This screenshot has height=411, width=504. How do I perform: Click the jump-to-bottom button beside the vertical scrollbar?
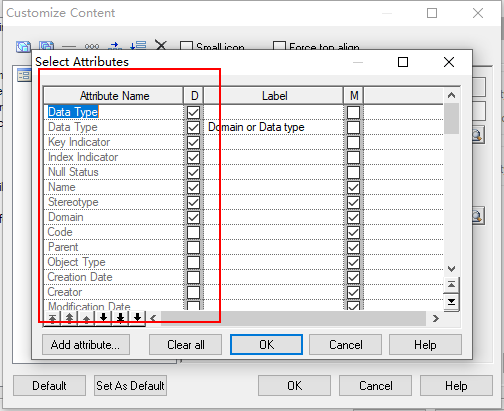pyautogui.click(x=451, y=302)
